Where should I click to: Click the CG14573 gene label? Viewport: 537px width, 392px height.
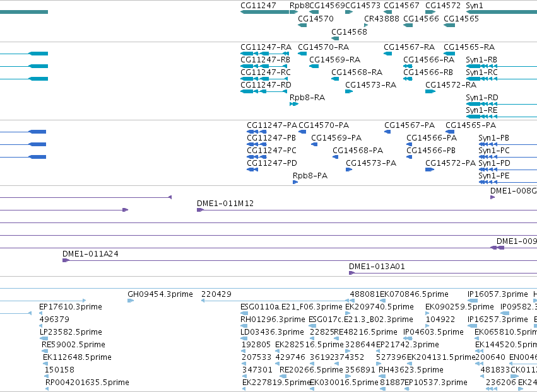point(363,6)
